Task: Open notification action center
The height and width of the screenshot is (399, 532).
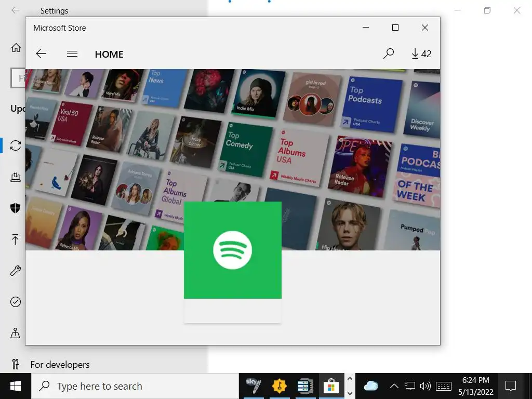Action: click(x=511, y=386)
